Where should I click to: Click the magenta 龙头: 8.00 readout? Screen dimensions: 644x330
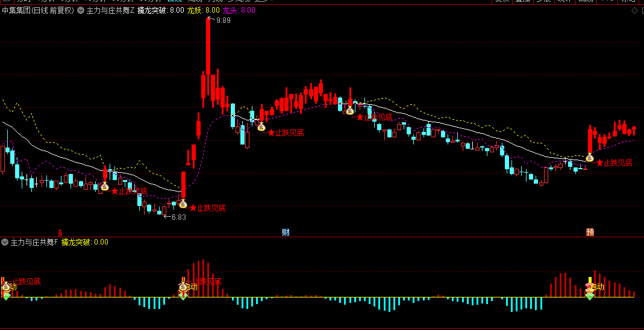click(239, 11)
